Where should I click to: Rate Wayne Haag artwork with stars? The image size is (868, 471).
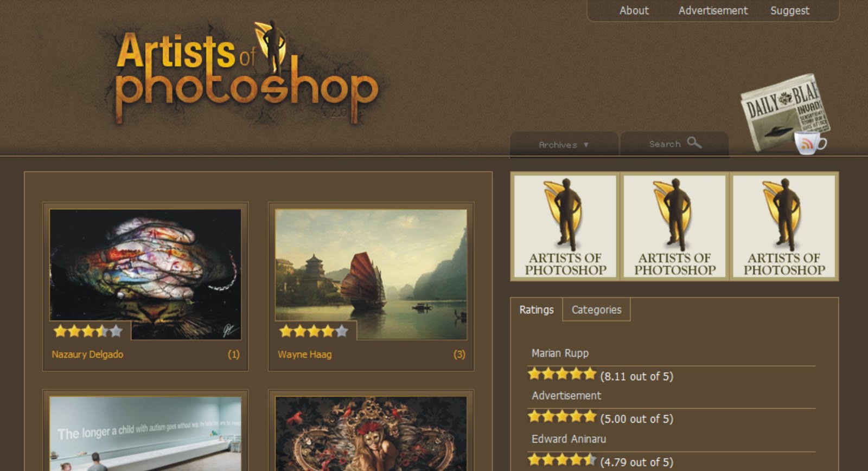pyautogui.click(x=314, y=331)
